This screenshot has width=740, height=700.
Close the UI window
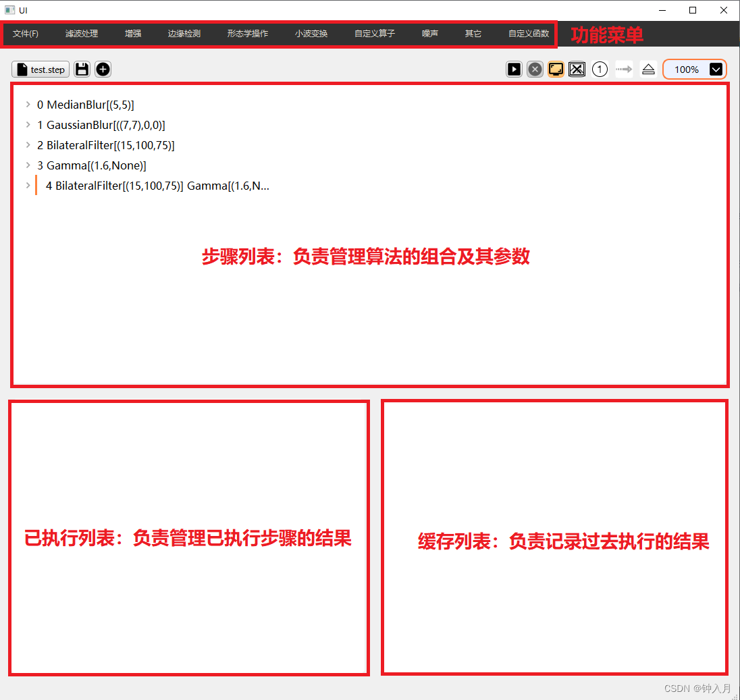tap(724, 10)
